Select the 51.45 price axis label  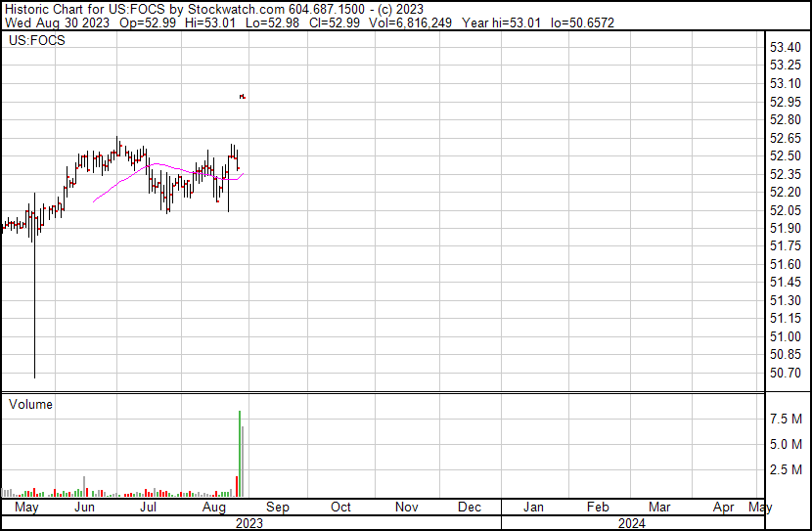click(x=785, y=282)
